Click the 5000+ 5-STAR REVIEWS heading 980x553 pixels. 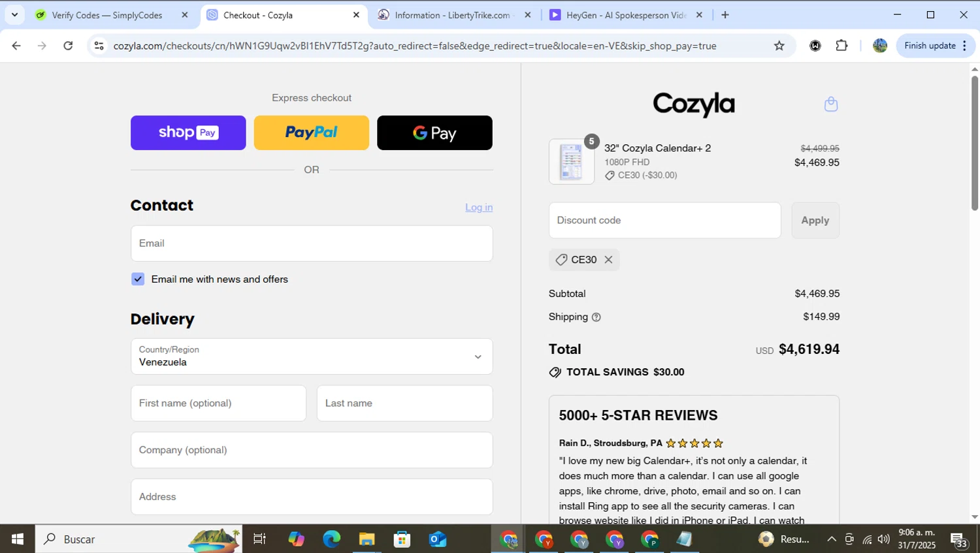pos(638,416)
